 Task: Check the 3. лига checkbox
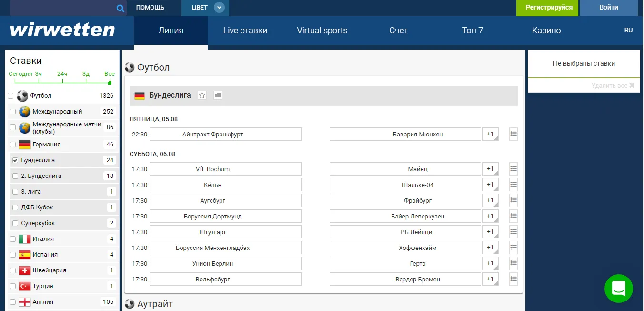(15, 192)
